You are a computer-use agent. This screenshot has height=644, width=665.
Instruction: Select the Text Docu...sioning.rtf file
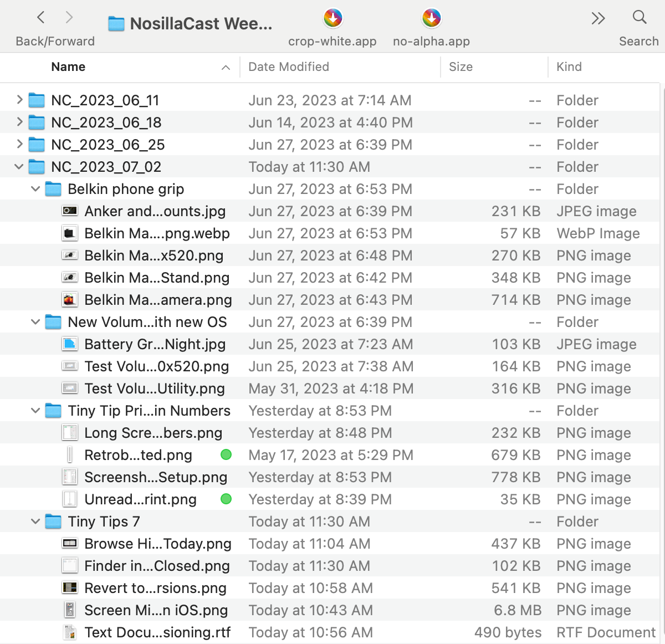click(x=157, y=632)
